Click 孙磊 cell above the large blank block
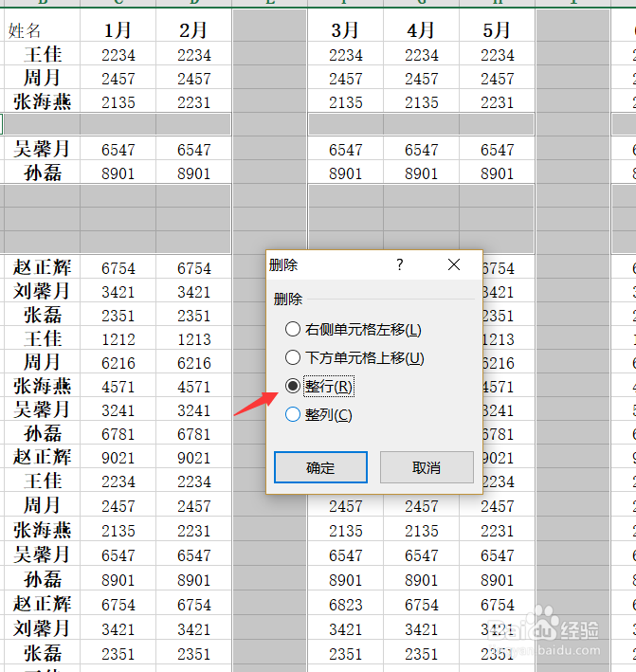Viewport: 636px width, 672px height. [42, 173]
